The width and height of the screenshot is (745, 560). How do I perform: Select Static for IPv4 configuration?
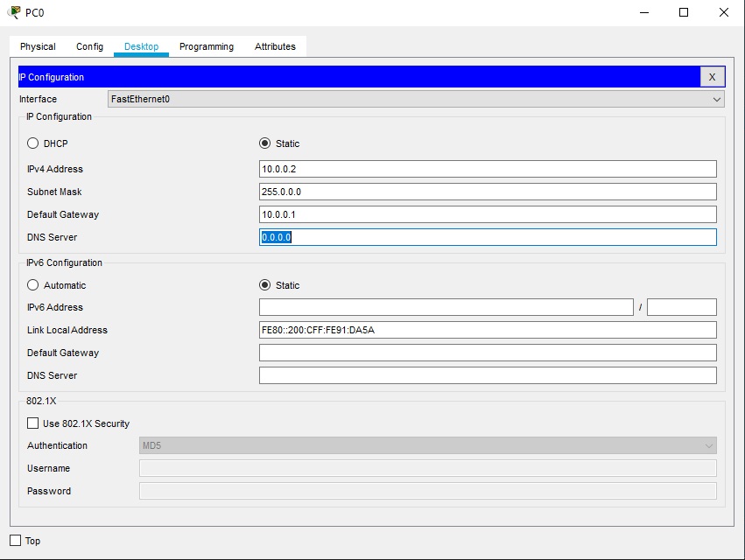pos(264,143)
